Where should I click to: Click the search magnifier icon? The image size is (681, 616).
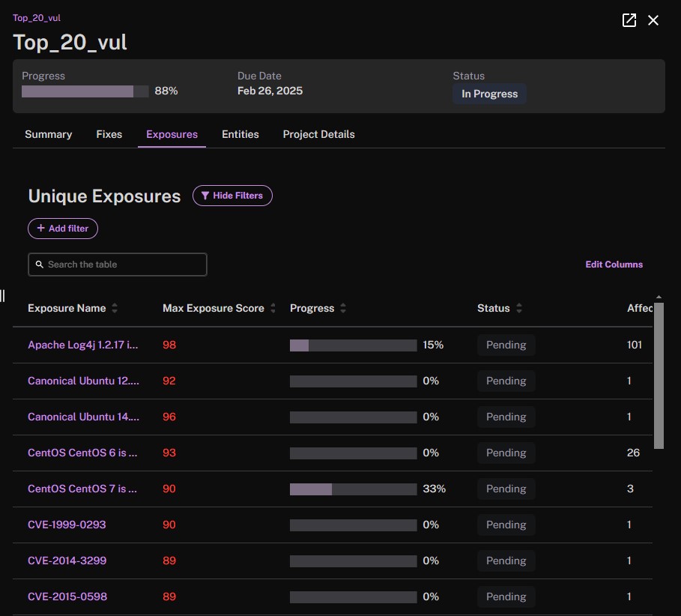(x=40, y=264)
